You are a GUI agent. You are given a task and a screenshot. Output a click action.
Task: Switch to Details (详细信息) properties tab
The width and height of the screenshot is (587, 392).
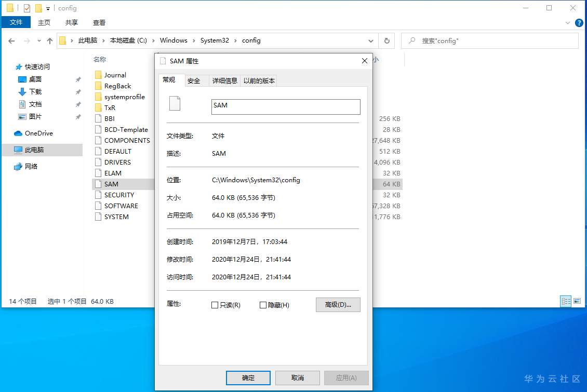click(224, 80)
